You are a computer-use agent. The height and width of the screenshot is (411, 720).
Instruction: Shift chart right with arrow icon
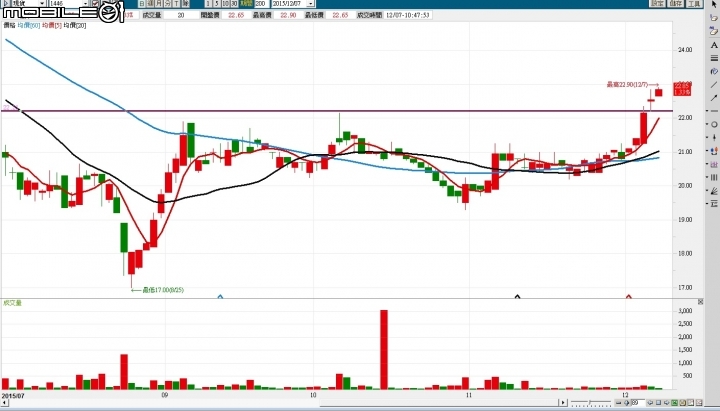(x=667, y=403)
